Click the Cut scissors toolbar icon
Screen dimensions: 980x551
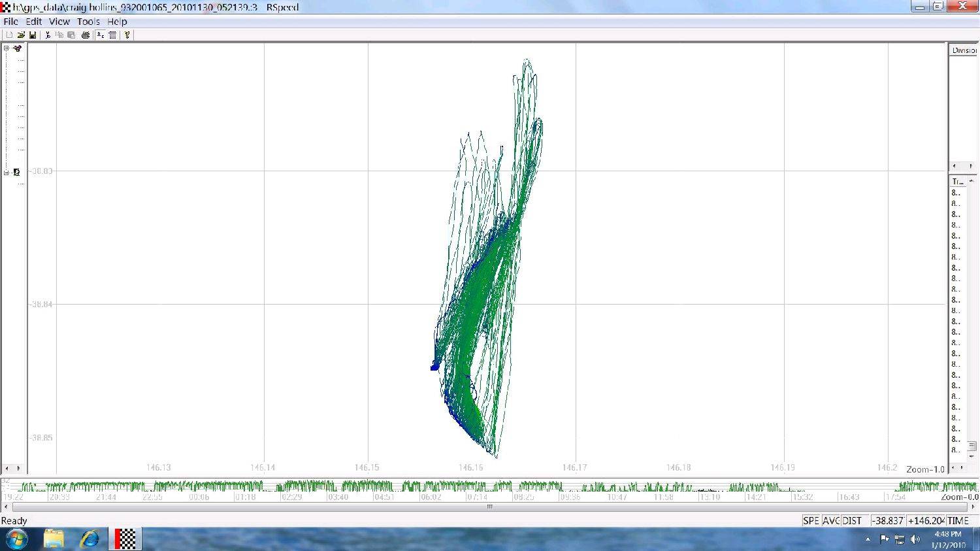[x=48, y=35]
